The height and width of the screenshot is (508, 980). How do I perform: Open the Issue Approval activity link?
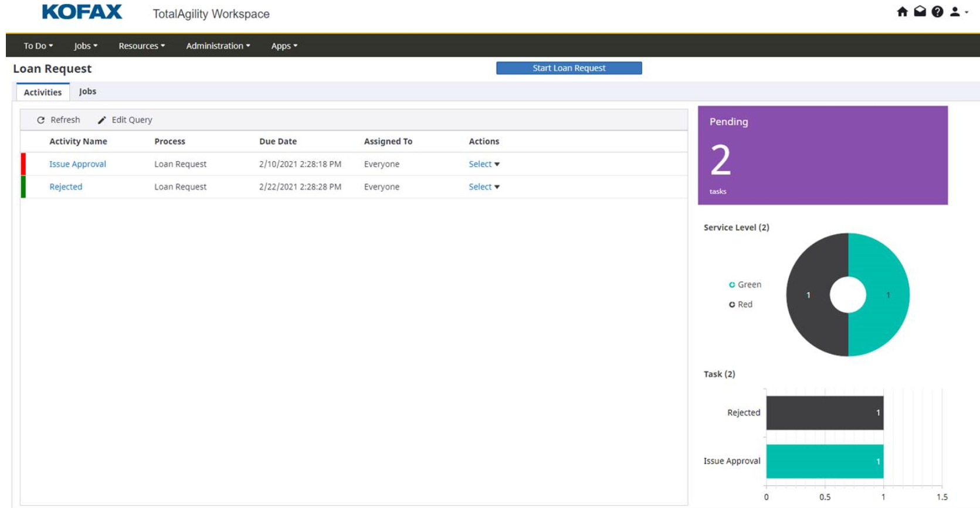click(x=77, y=164)
